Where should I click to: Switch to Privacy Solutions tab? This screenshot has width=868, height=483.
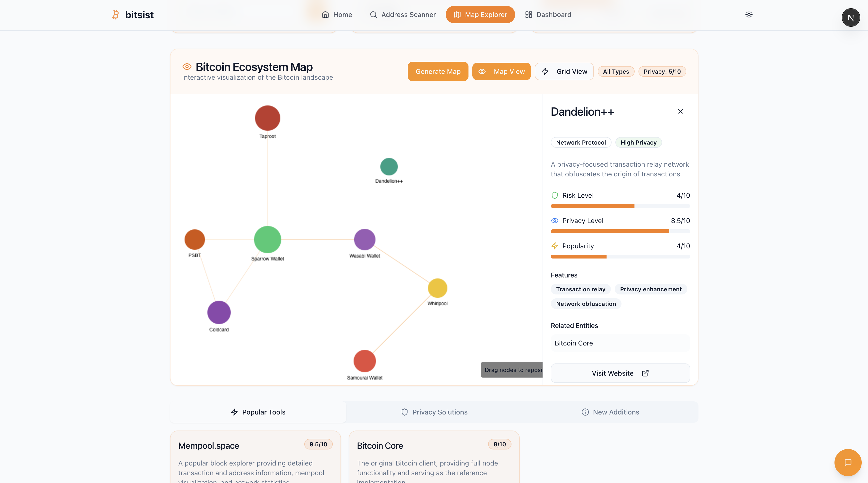(x=434, y=412)
